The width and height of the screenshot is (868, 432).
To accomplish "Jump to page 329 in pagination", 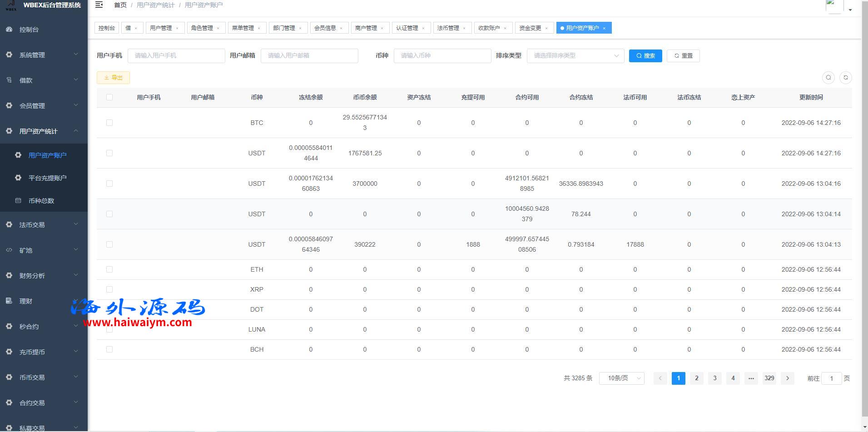I will point(769,378).
